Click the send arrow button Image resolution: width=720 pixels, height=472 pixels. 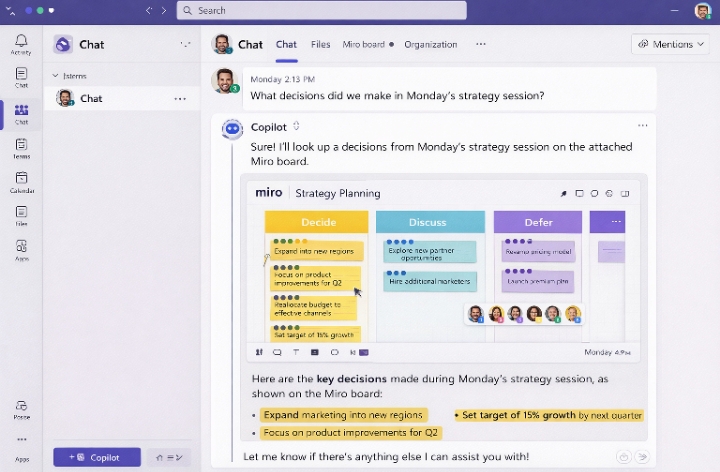pos(642,457)
